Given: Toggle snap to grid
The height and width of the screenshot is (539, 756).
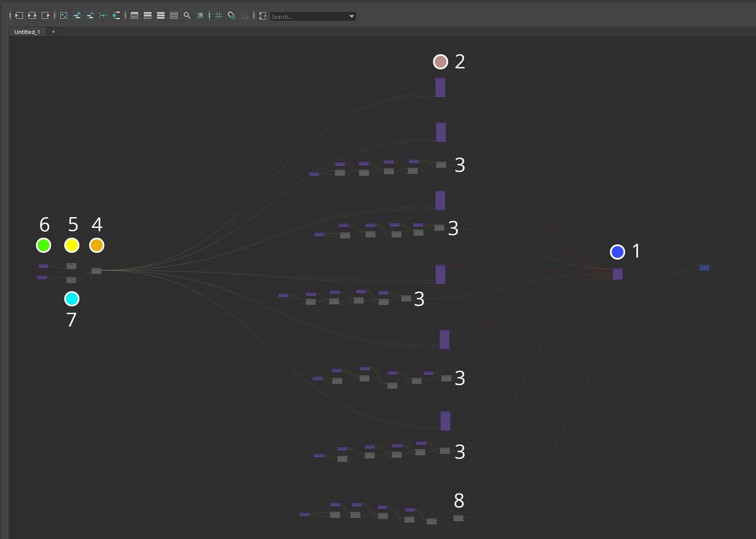Looking at the screenshot, I should (232, 16).
